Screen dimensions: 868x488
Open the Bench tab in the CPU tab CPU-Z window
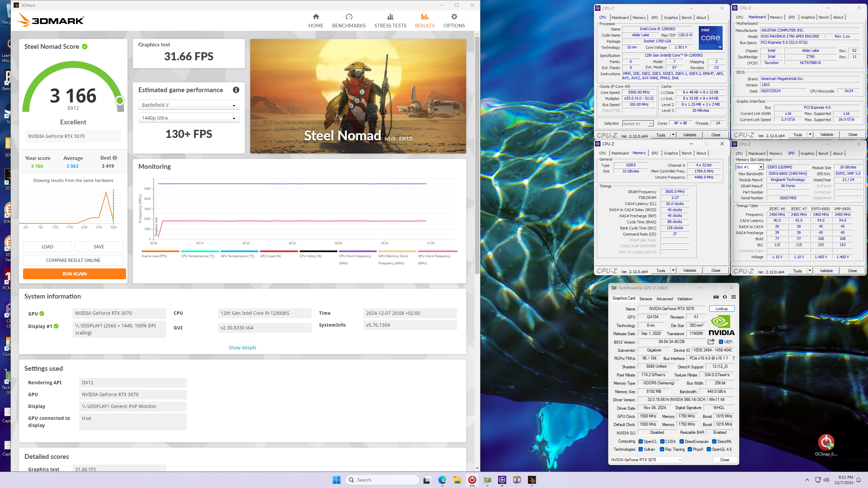point(687,18)
